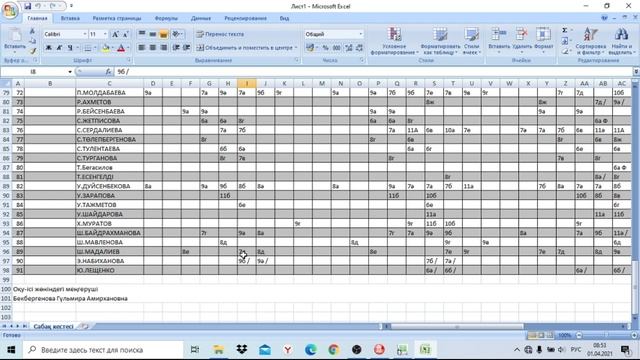The image size is (640, 360).
Task: Open Format as Table gallery
Action: [440, 41]
